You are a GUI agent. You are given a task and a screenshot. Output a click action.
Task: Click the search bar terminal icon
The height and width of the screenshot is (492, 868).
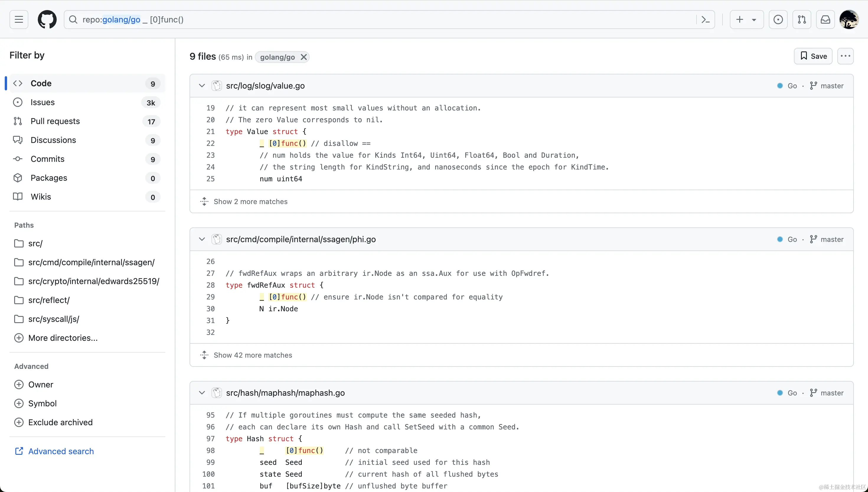coord(705,20)
